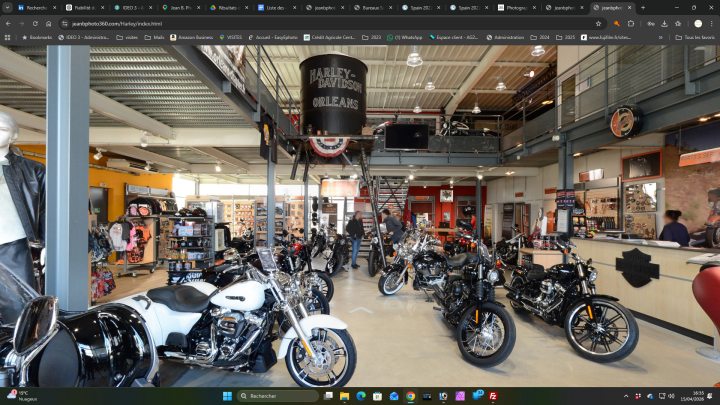The height and width of the screenshot is (405, 720).
Task: Open the '2025' bookmark folder
Action: [x=566, y=37]
